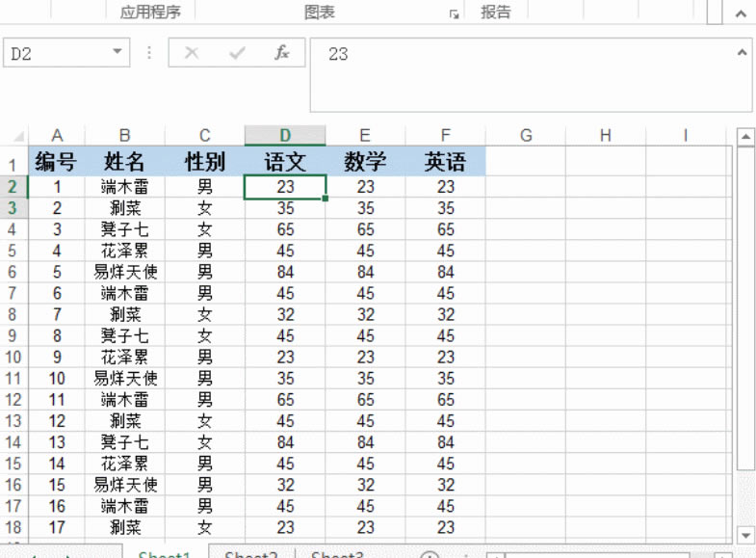Select 65 in 英语 column, row 4

coord(446,229)
